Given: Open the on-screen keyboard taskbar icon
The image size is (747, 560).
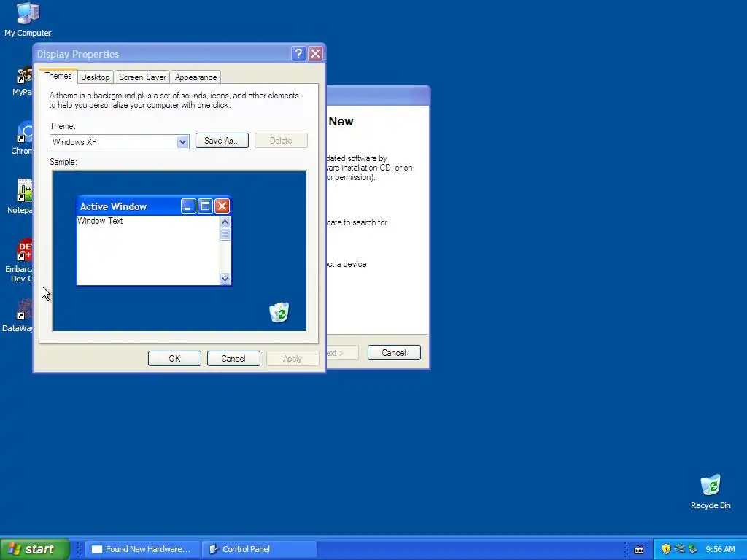Looking at the screenshot, I should (x=639, y=550).
